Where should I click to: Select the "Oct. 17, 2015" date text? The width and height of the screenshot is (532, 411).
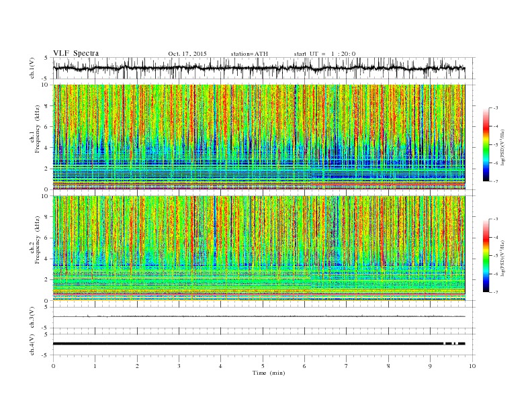[187, 54]
